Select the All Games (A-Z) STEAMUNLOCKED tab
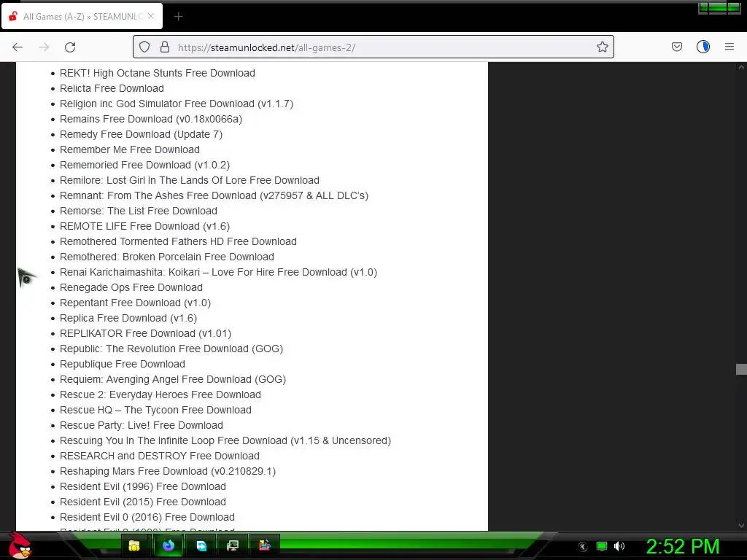This screenshot has width=747, height=560. (x=82, y=16)
